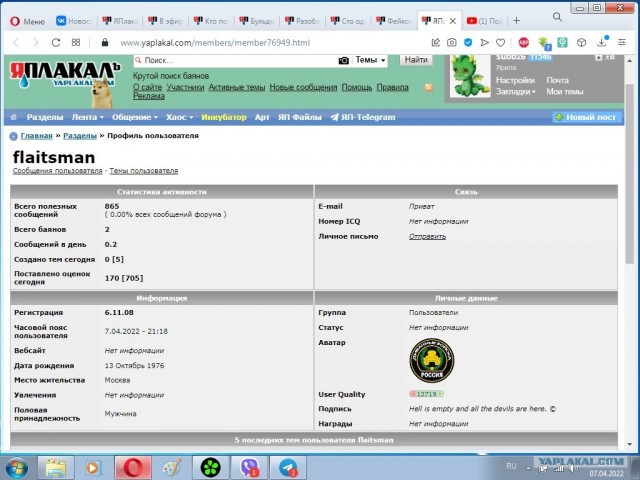Image resolution: width=640 pixels, height=480 pixels.
Task: Click the flaitsman profile avatar image
Action: pyautogui.click(x=432, y=360)
